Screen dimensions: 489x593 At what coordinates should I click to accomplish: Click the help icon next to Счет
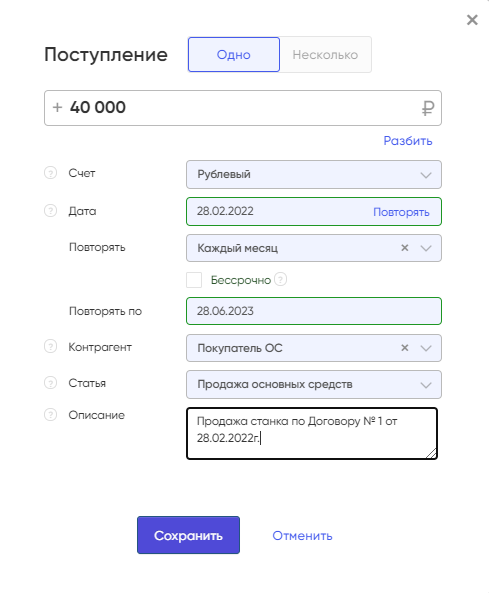(50, 173)
